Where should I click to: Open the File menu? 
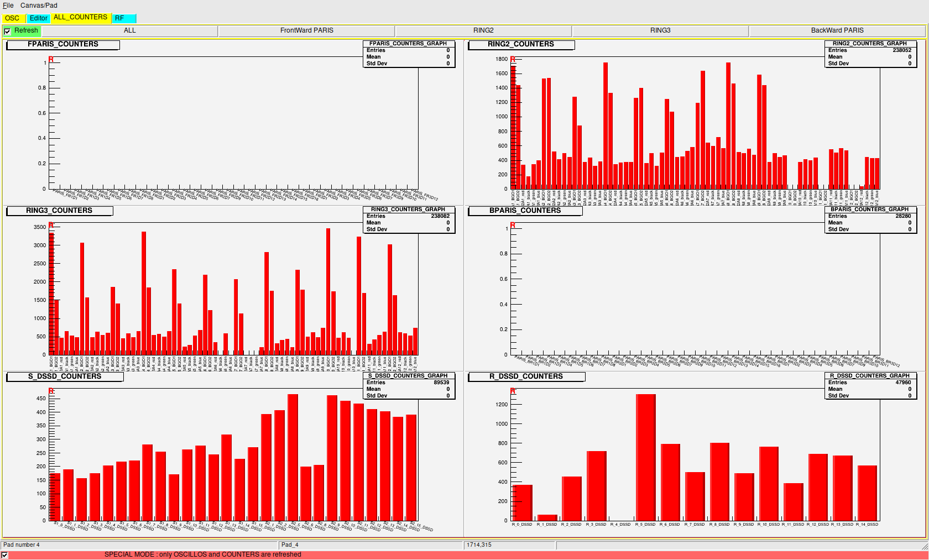(7, 5)
